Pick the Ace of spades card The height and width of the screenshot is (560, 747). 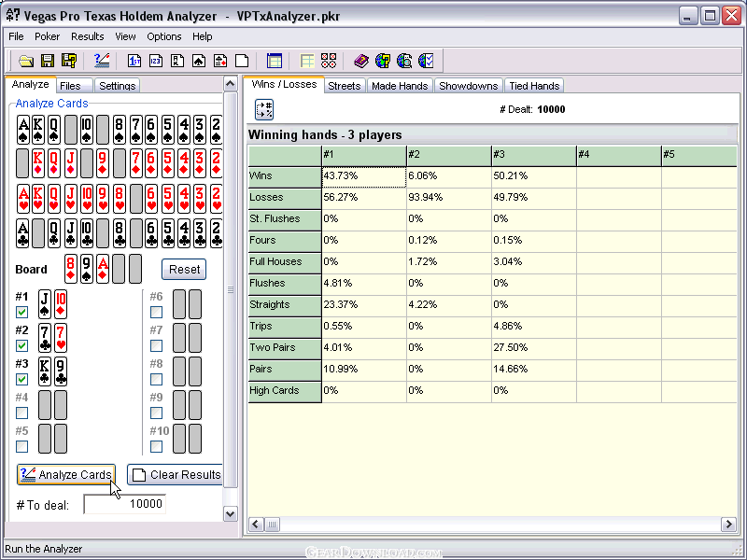(x=22, y=130)
